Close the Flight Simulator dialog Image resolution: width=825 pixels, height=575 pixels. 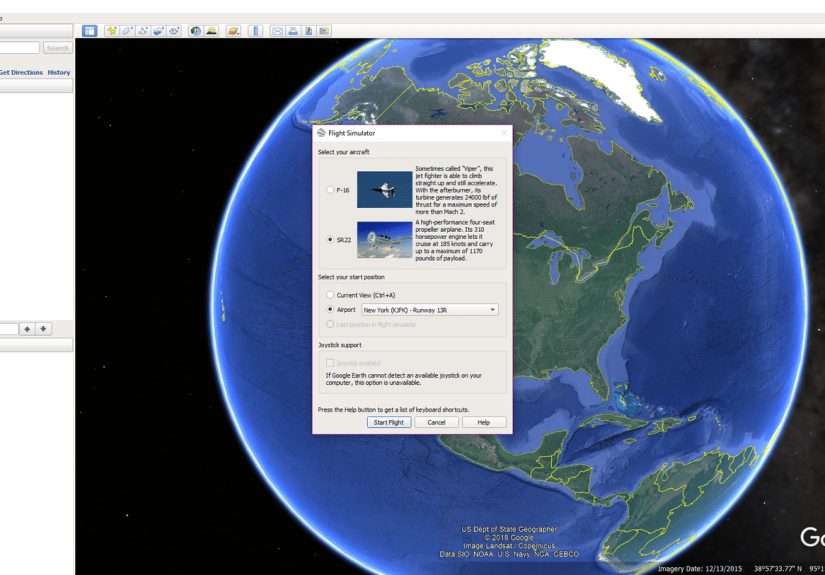(504, 133)
